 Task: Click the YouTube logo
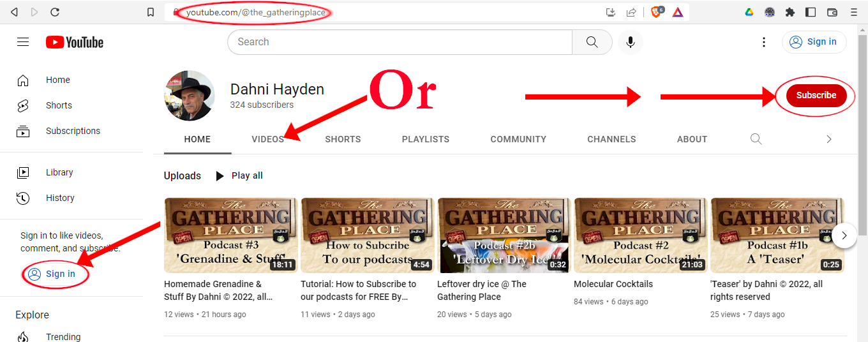tap(75, 42)
